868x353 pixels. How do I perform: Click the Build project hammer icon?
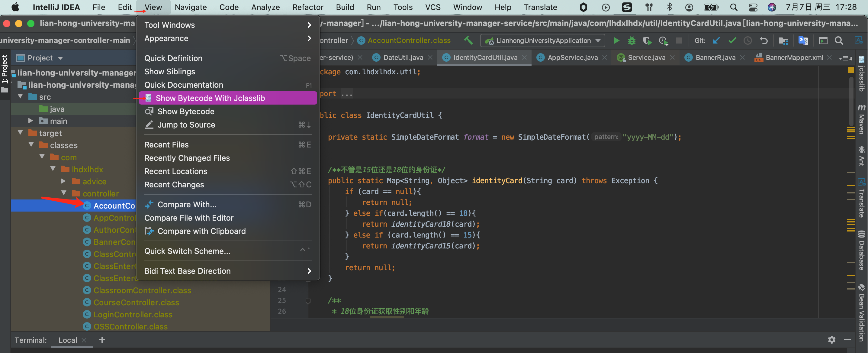point(468,40)
